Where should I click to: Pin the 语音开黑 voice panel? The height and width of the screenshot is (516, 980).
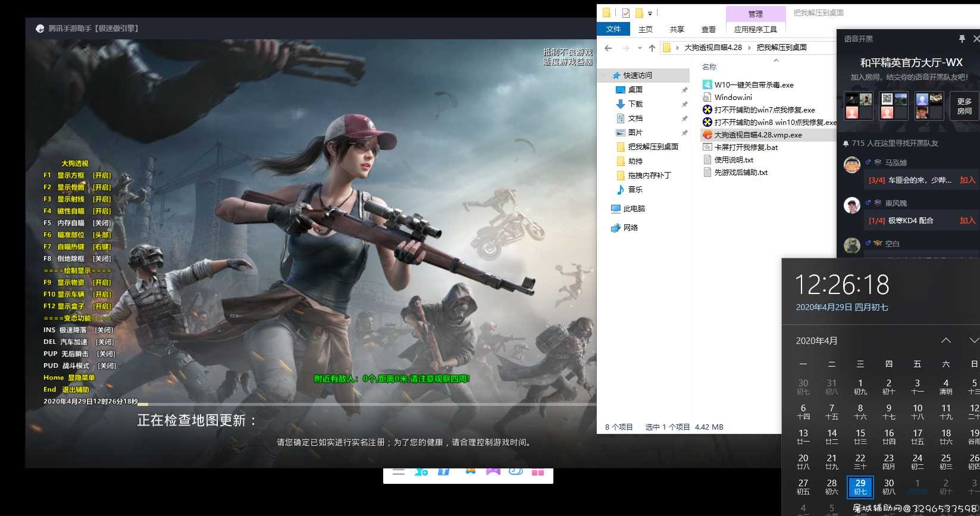pos(962,39)
